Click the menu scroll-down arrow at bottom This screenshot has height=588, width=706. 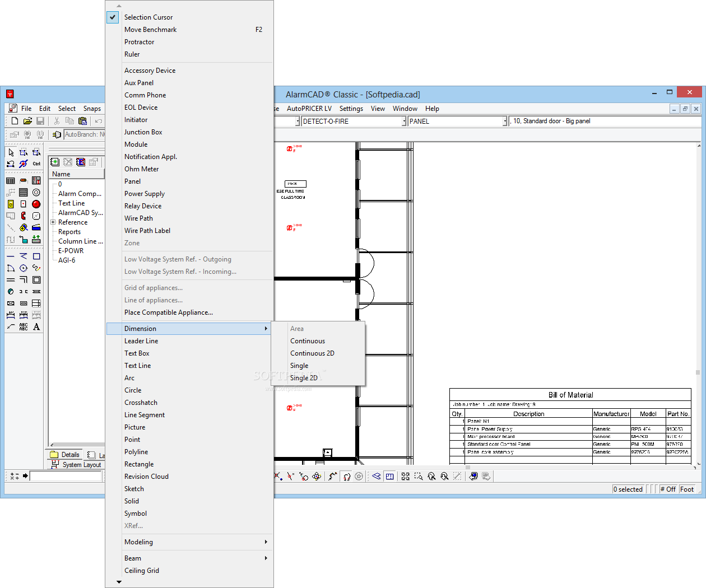click(119, 582)
